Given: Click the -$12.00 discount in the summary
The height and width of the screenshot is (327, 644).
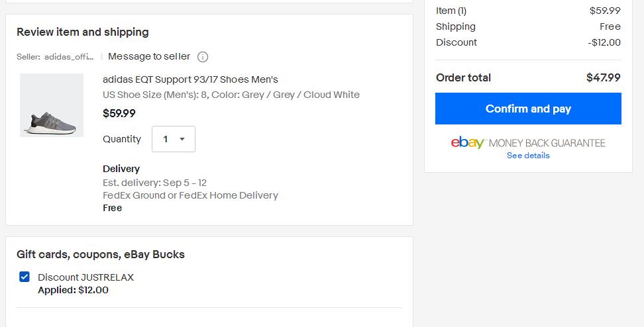Looking at the screenshot, I should click(x=604, y=42).
